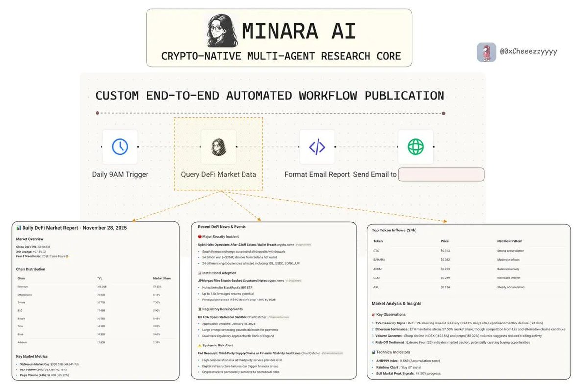Click the green globe Send Email icon
The width and height of the screenshot is (588, 392).
[x=416, y=147]
